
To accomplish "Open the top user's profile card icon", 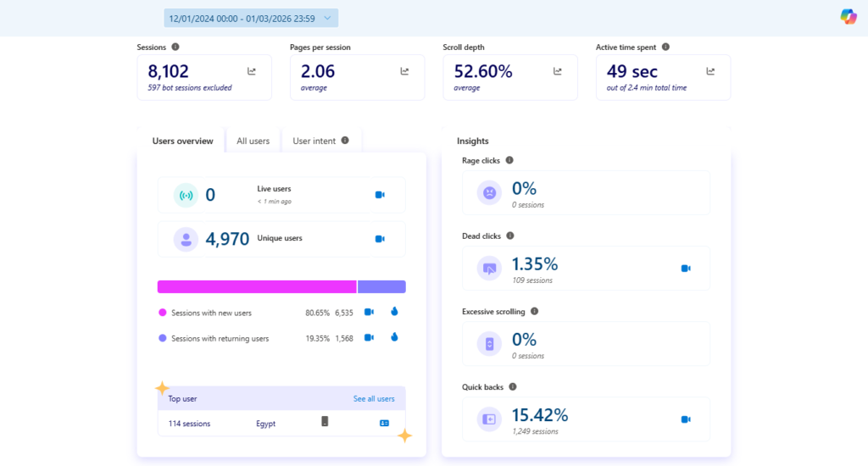I will tap(384, 424).
